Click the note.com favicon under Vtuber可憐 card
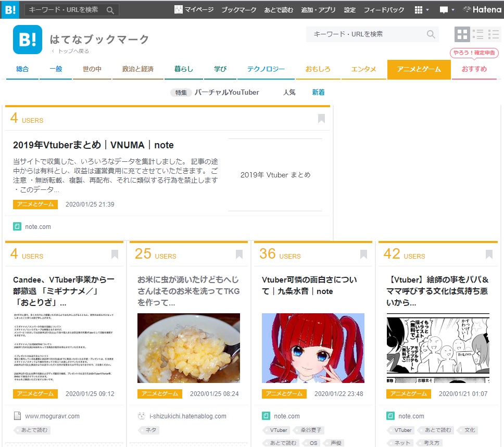The width and height of the screenshot is (504, 447). click(x=266, y=416)
